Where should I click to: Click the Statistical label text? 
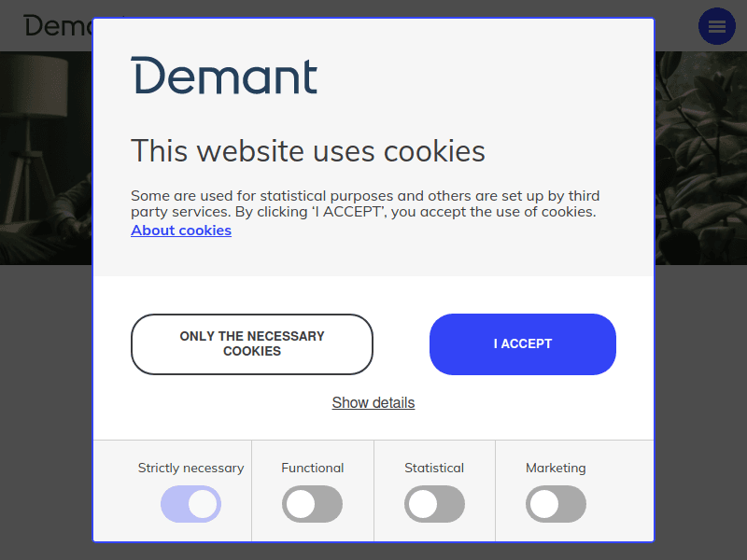(434, 469)
